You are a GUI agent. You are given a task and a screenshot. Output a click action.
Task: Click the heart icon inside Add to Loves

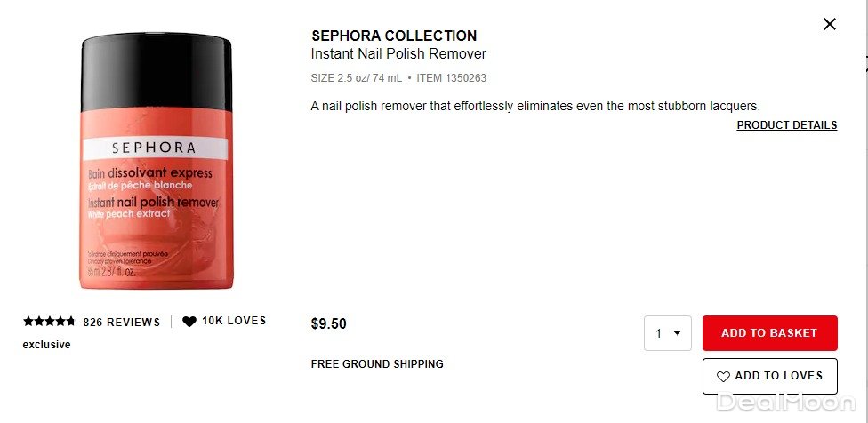pos(723,376)
